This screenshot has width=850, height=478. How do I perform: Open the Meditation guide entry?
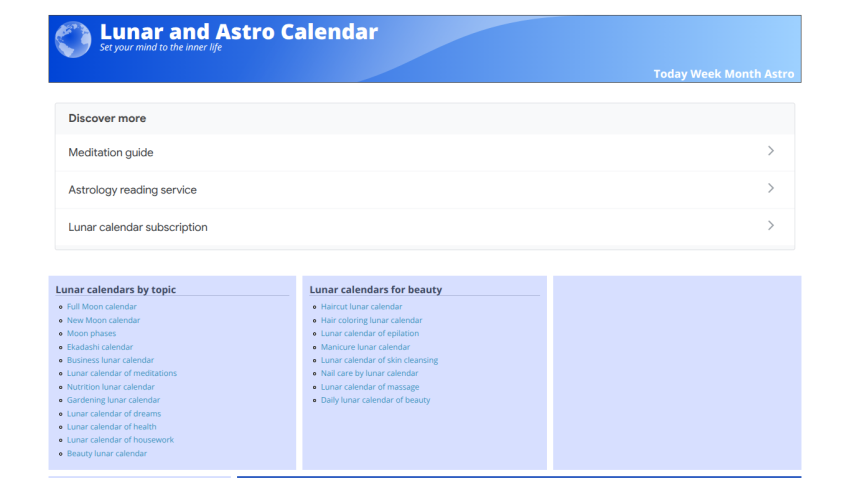click(x=425, y=152)
